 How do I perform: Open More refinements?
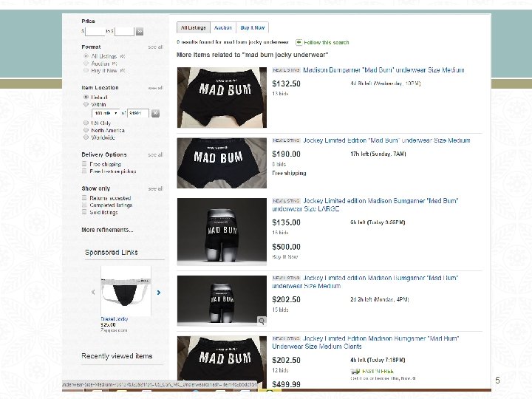coord(107,230)
